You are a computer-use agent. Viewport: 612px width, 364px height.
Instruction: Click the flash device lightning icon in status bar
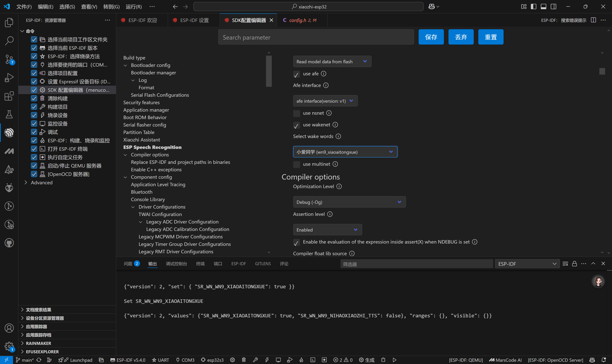[267, 360]
